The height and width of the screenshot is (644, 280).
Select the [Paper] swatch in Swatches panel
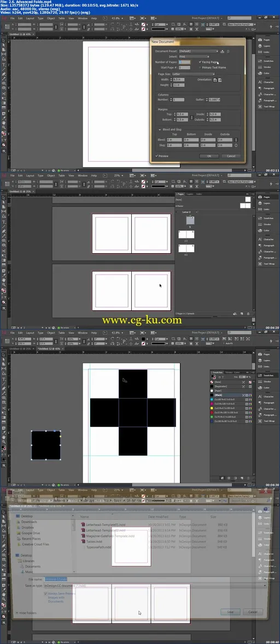coord(231,390)
